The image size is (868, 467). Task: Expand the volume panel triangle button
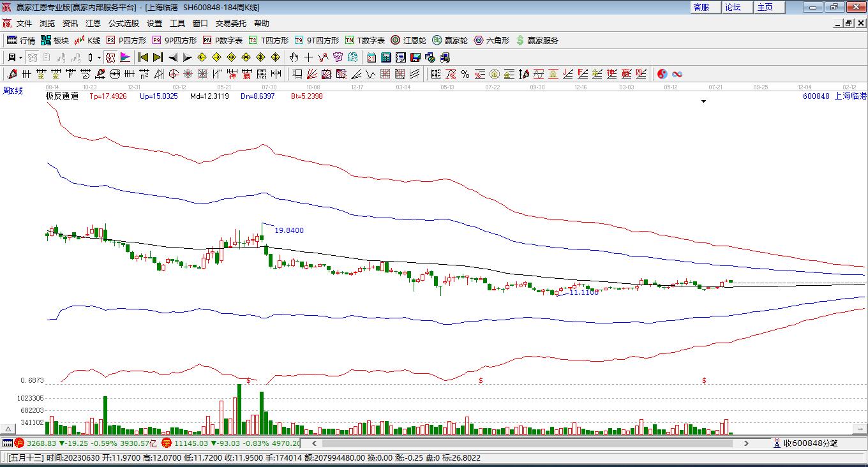pyautogui.click(x=9, y=429)
